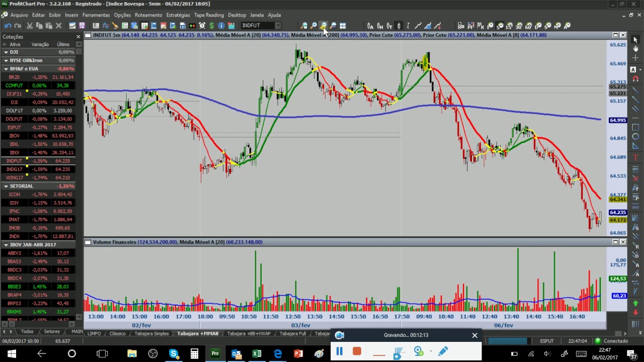Click the Windows Start button
644x362 pixels.
(11, 353)
